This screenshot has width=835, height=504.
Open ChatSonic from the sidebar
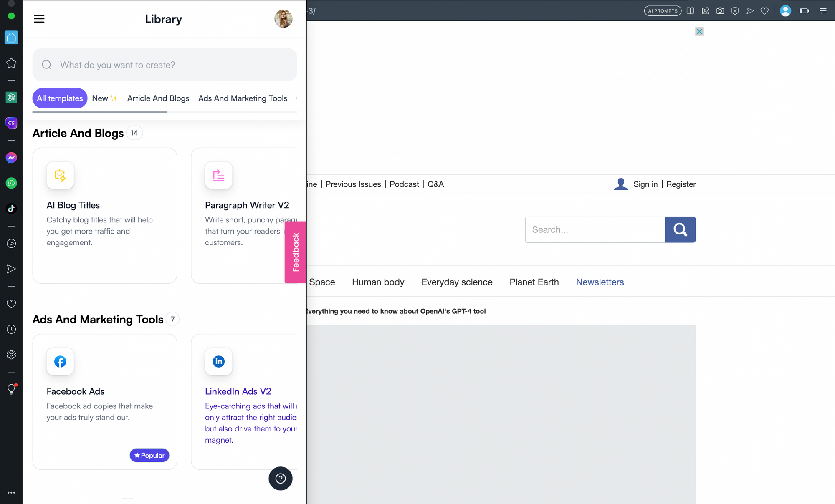click(11, 123)
